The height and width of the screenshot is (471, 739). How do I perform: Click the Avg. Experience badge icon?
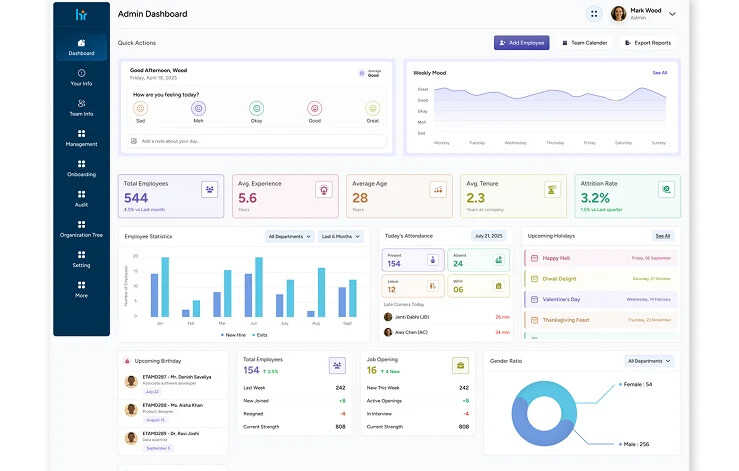click(323, 189)
